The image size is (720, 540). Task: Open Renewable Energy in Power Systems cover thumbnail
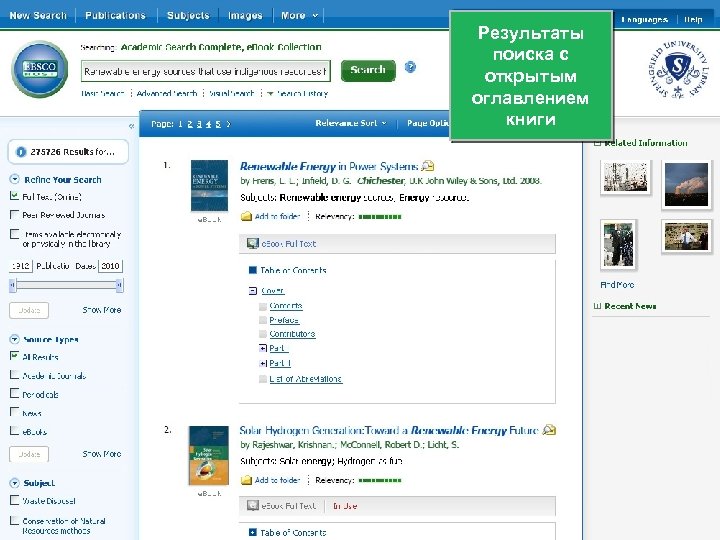[209, 186]
